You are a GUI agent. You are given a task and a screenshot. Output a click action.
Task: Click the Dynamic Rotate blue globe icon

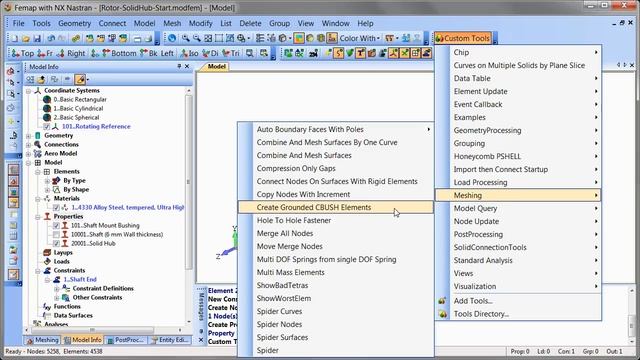pos(172,38)
